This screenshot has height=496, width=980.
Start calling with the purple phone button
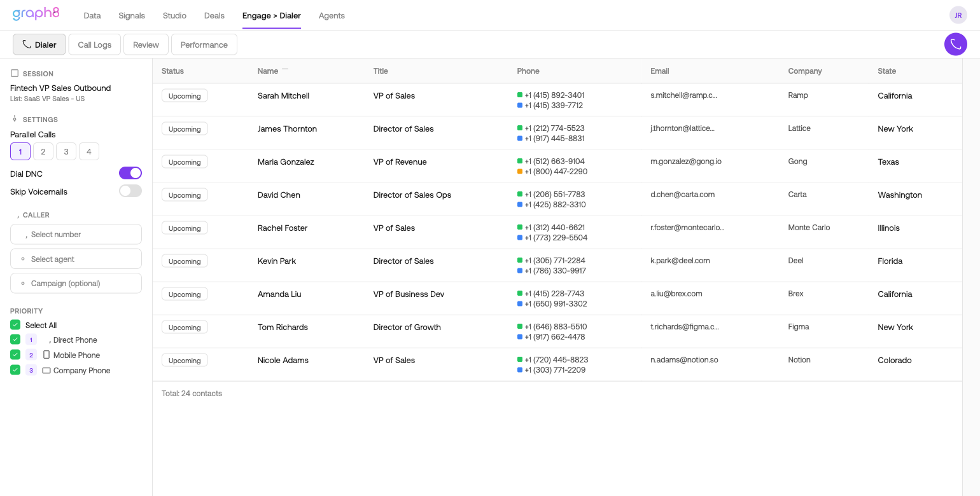point(955,45)
